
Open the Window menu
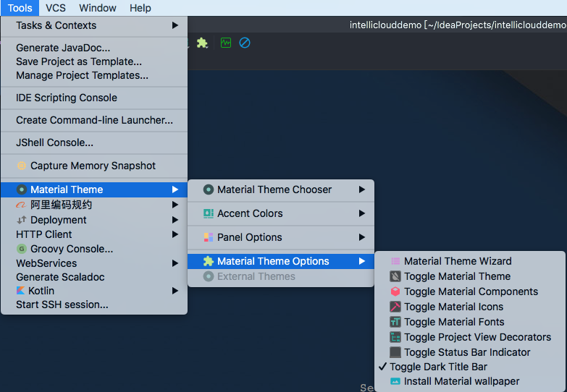tap(98, 7)
